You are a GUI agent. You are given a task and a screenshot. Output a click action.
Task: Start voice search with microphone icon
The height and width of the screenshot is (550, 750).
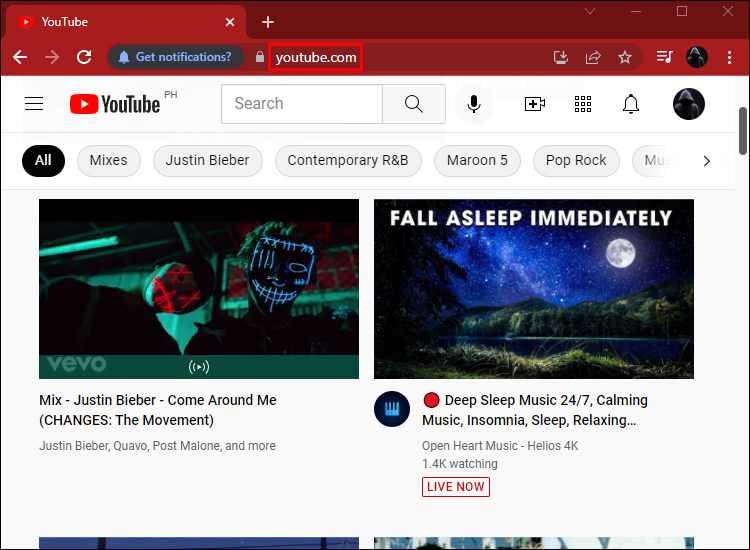(x=474, y=104)
